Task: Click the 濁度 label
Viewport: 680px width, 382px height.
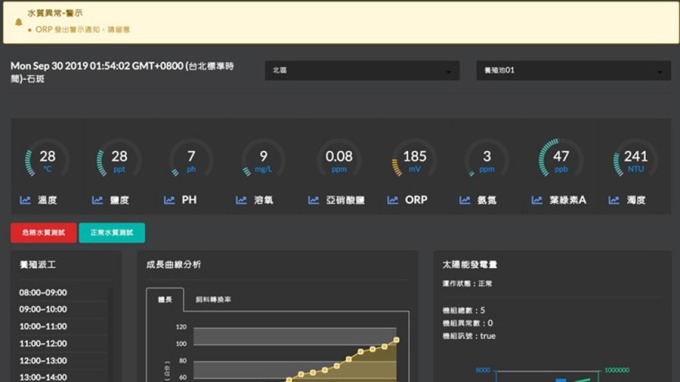Action: 636,200
